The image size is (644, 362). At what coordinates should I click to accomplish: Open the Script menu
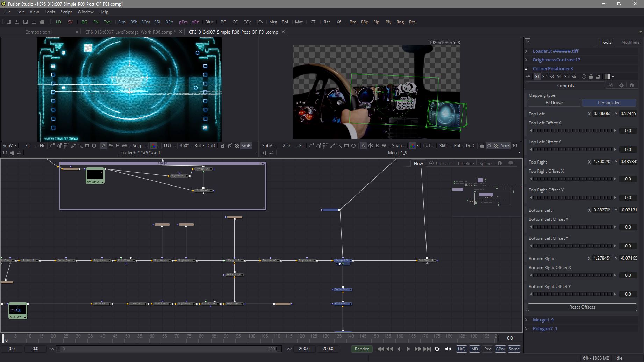[66, 12]
